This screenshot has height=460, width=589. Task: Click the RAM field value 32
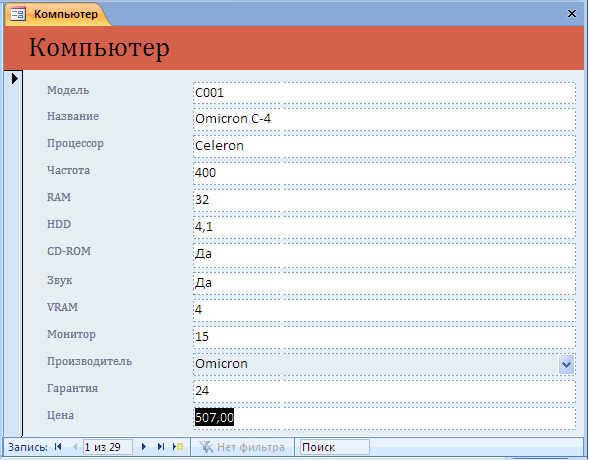point(384,200)
